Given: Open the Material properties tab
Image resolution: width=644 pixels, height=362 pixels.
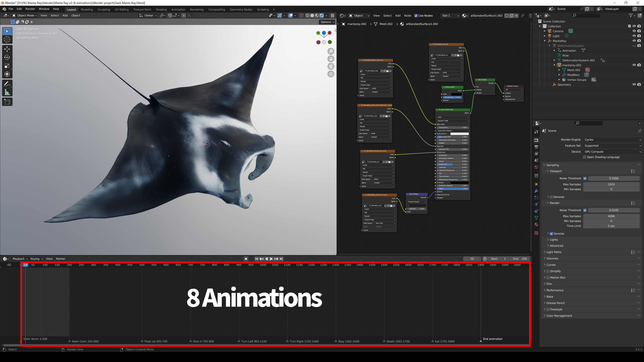Looking at the screenshot, I should coord(536,224).
